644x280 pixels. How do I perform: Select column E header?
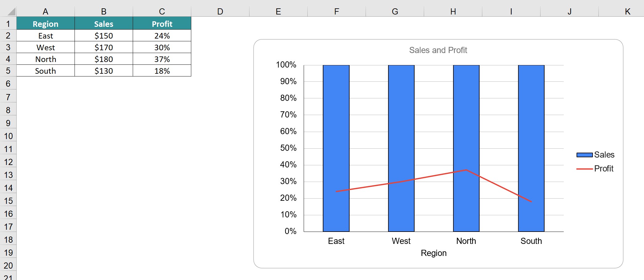pyautogui.click(x=278, y=12)
